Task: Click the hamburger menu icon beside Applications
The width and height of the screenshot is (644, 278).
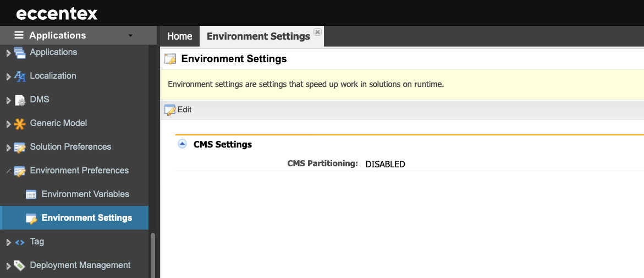Action: 19,35
